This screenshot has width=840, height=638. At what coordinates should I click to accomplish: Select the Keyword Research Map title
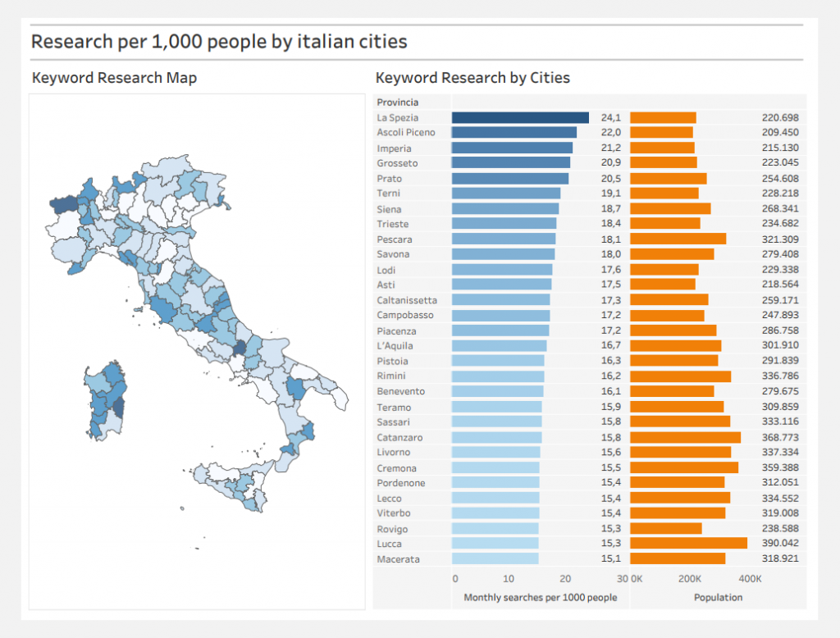[x=114, y=78]
